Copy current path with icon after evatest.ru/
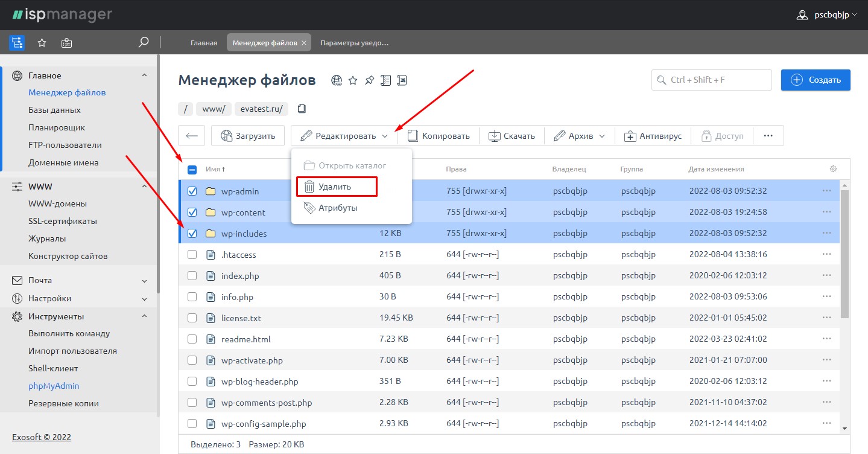Image resolution: width=868 pixels, height=454 pixels. (302, 109)
